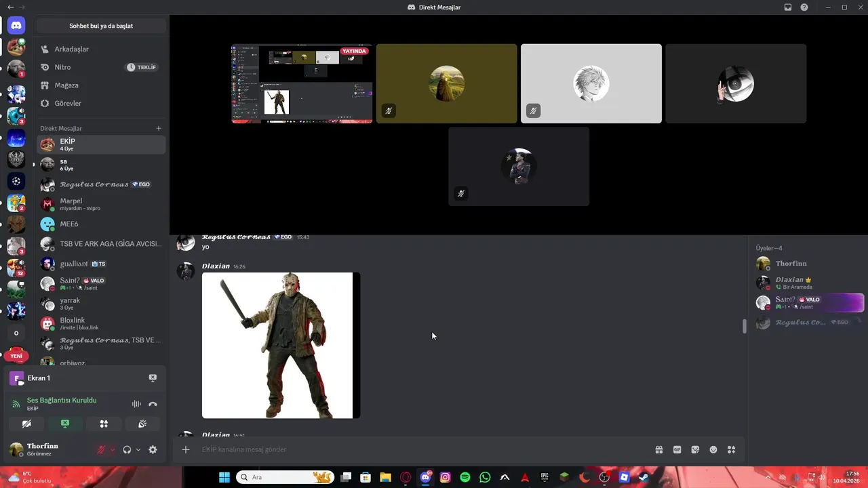
Task: Open the 'sa' group DM
Action: click(x=101, y=164)
